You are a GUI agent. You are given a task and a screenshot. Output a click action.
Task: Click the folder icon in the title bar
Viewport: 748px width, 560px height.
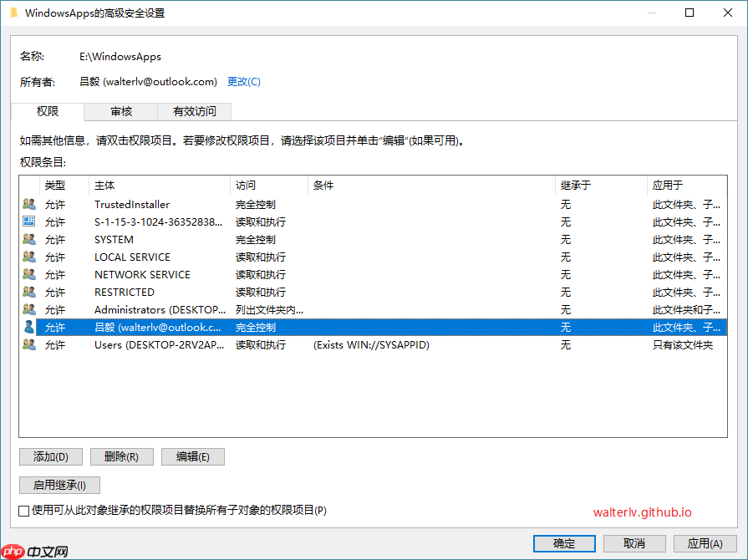pyautogui.click(x=13, y=13)
